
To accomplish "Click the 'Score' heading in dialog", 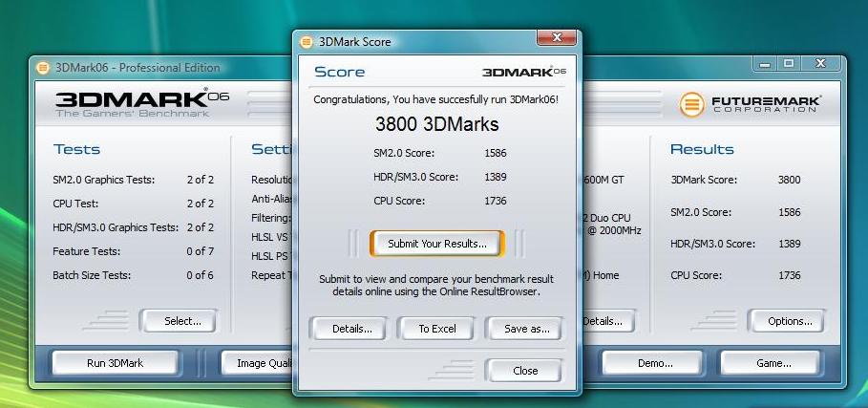I will coord(339,73).
